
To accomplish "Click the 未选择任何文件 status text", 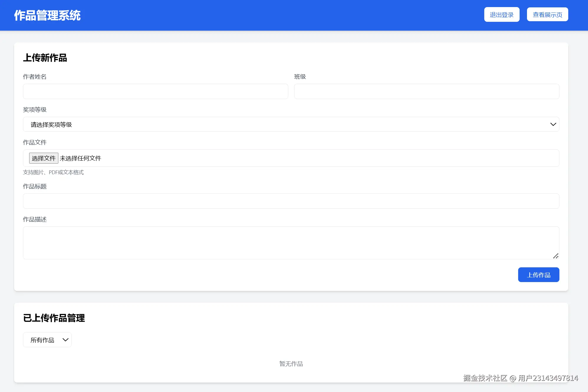I will point(80,158).
